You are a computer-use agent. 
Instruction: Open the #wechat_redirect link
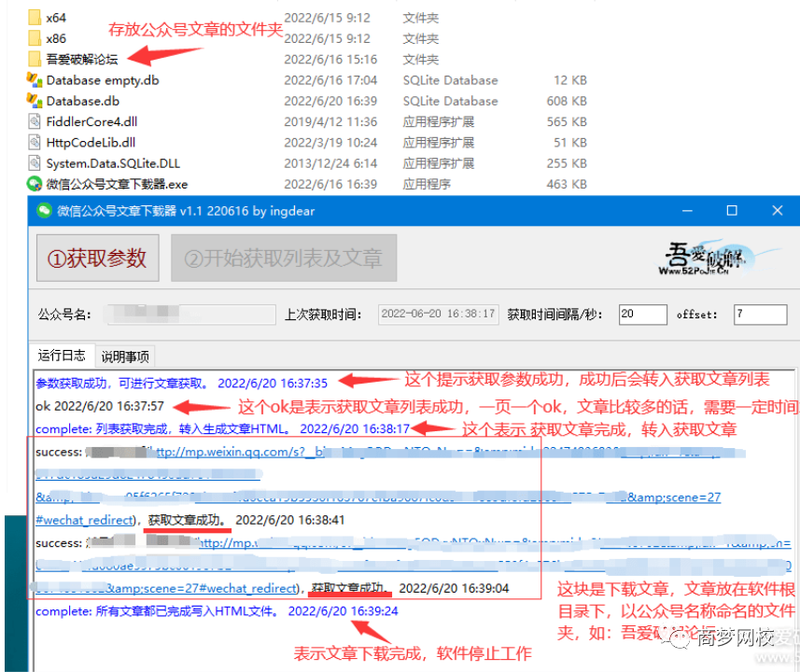click(84, 520)
